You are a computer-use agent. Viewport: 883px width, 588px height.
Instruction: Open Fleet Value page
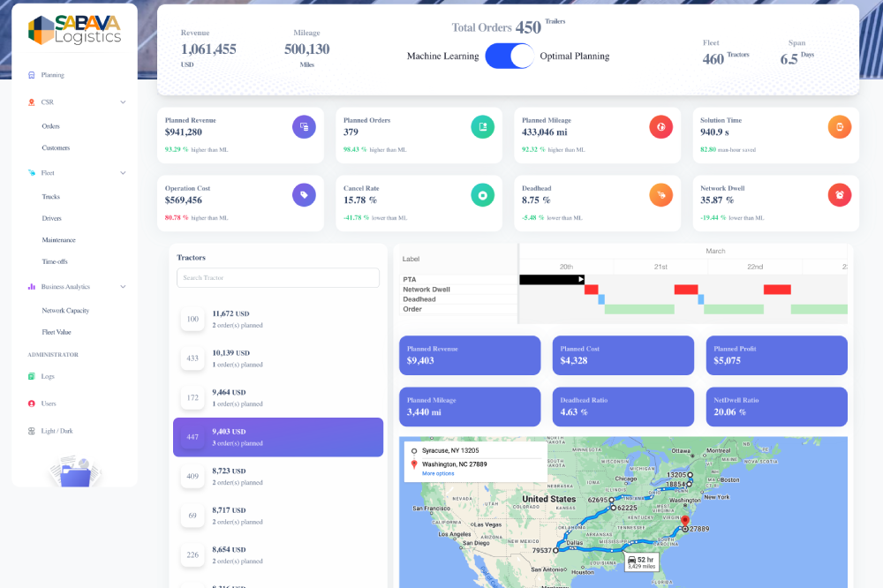tap(57, 332)
